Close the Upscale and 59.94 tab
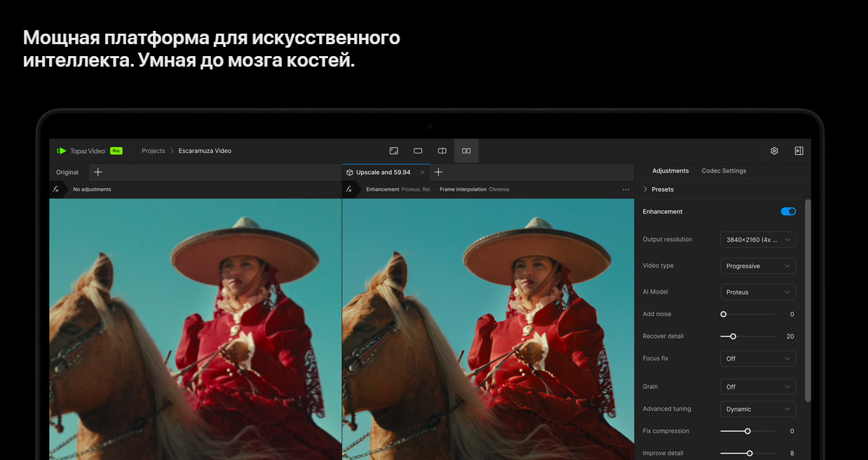Image resolution: width=868 pixels, height=460 pixels. 422,172
